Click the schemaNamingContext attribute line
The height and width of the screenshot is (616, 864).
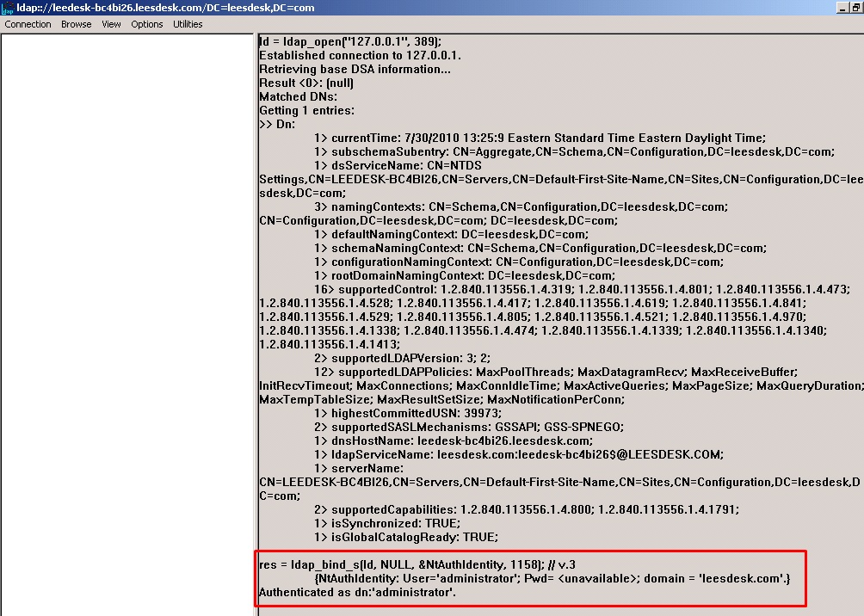pos(540,248)
